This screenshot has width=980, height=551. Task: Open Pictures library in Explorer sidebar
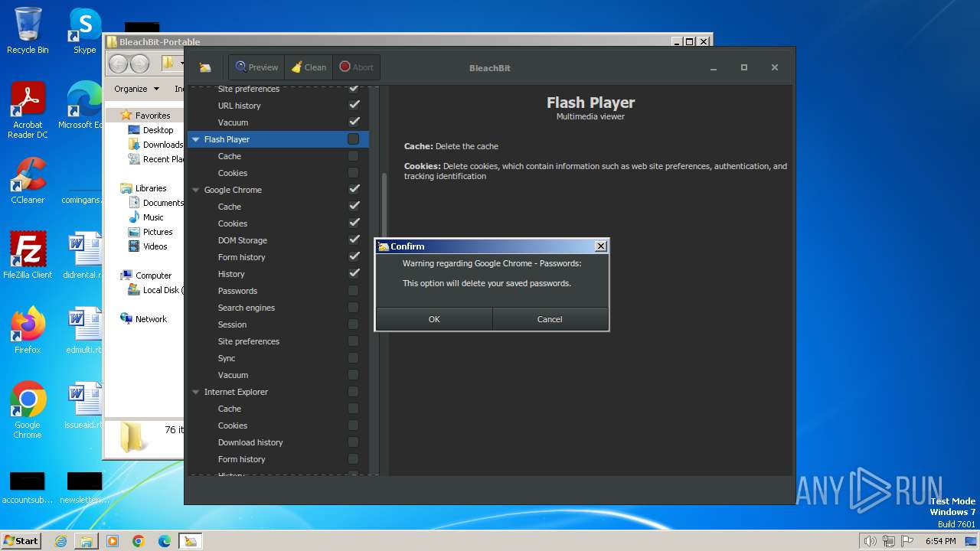[150, 232]
